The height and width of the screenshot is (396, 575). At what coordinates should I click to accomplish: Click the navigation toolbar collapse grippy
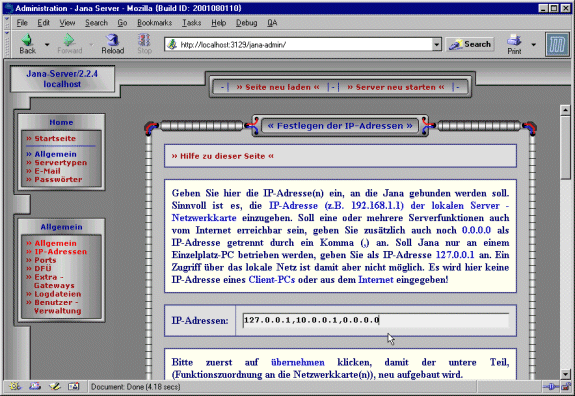[7, 44]
